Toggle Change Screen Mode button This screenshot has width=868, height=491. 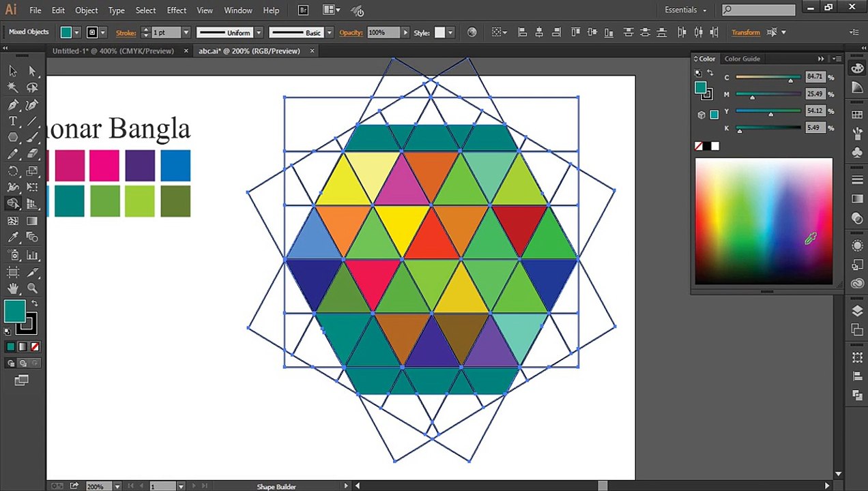[22, 381]
